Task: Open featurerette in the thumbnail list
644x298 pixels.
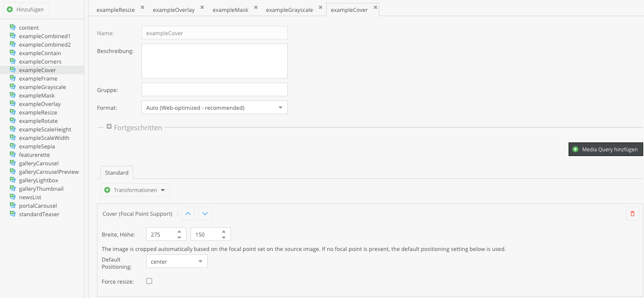Action: click(x=34, y=155)
